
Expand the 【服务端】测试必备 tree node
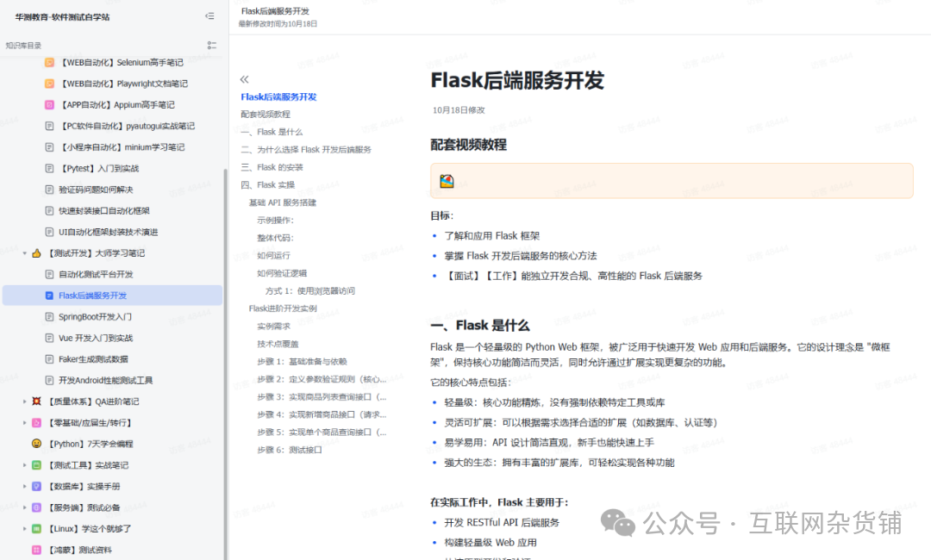click(24, 507)
